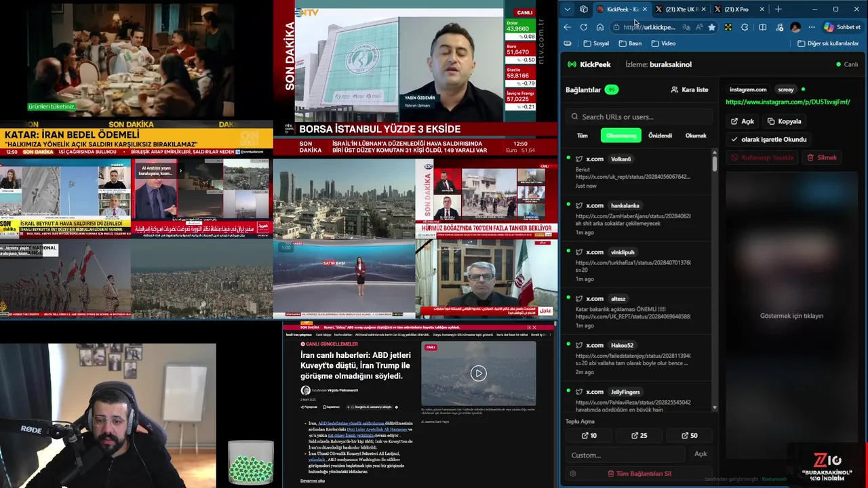Switch to the X'te UK tab
Viewport: 868px width, 488px height.
[680, 9]
